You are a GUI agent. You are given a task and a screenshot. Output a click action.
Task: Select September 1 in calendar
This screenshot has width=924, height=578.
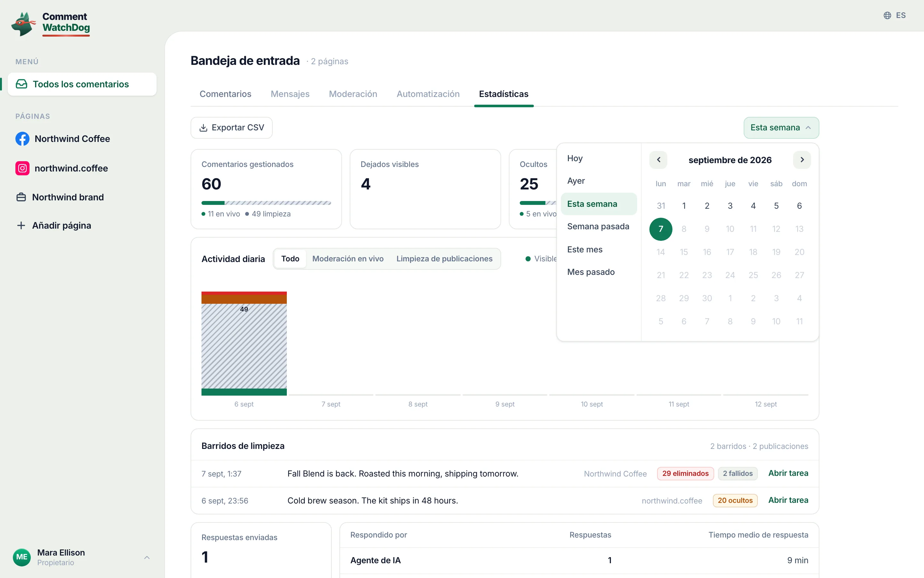(684, 206)
